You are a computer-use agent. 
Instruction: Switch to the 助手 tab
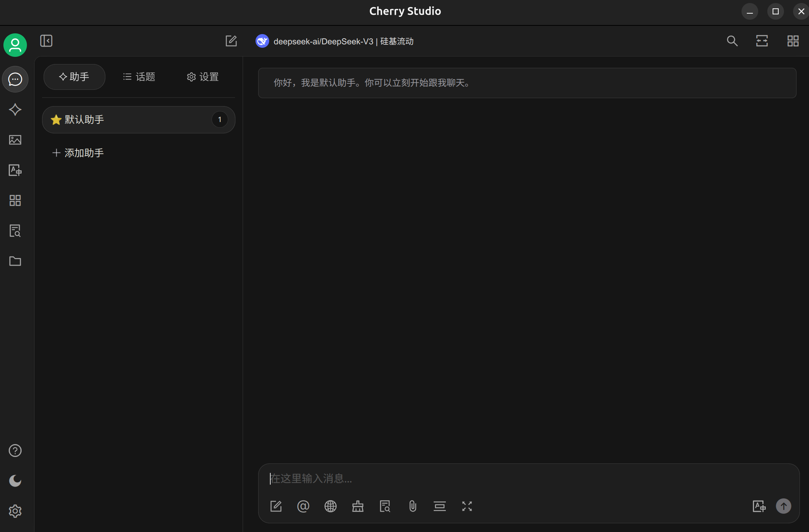pos(74,77)
